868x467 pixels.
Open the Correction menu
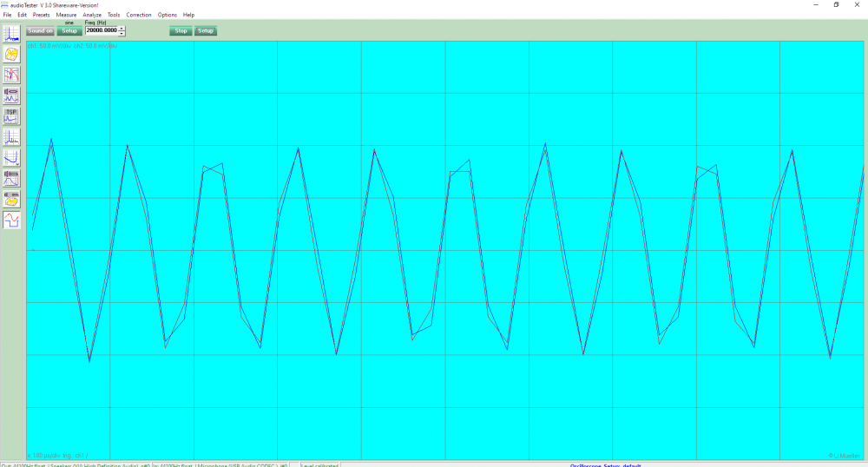pos(138,15)
